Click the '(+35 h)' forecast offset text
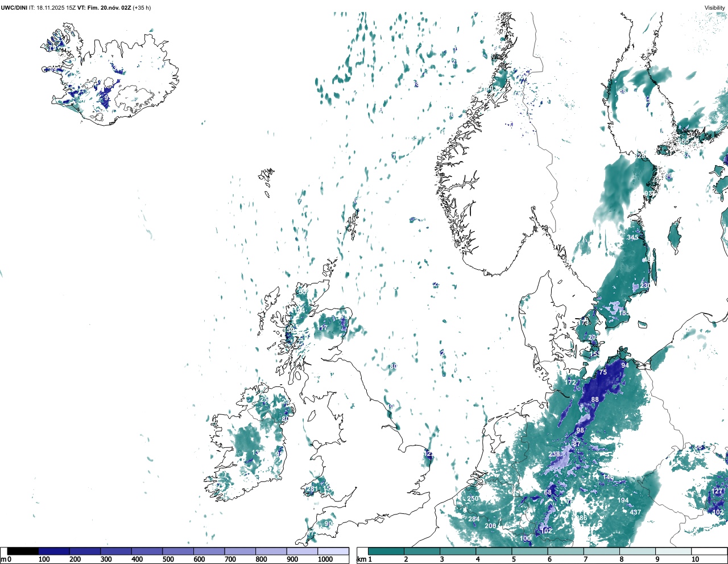The image size is (728, 564). 142,7
